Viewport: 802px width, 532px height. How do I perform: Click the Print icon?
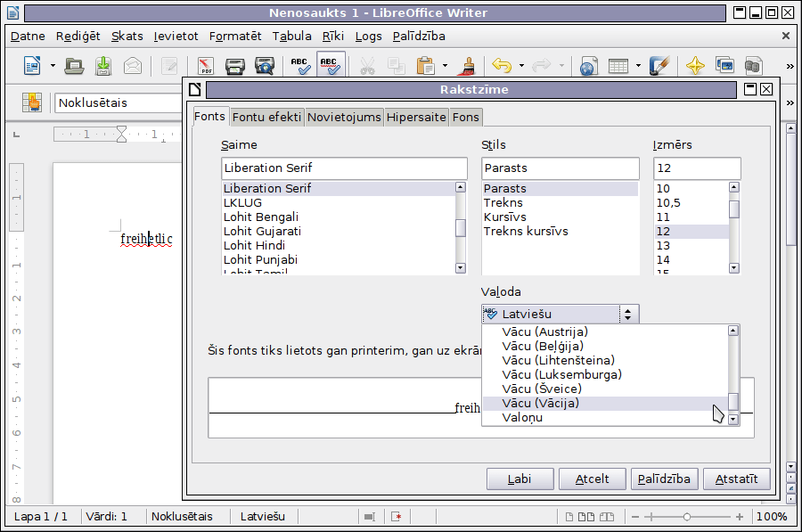pos(234,65)
